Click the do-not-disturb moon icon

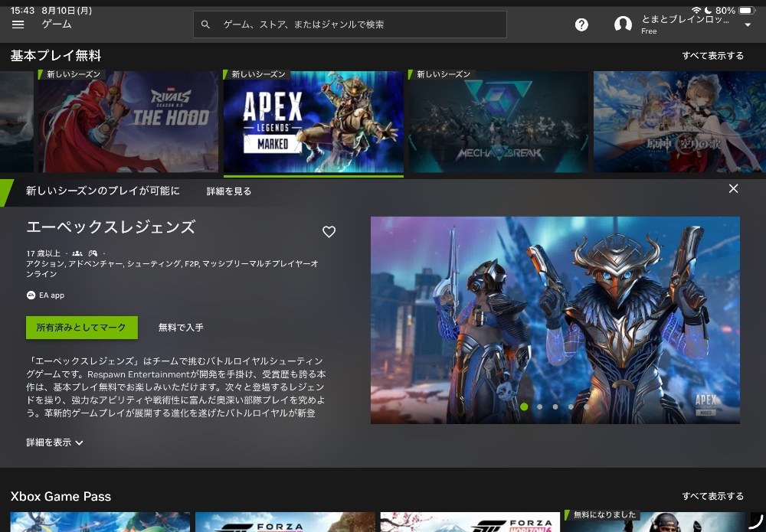coord(709,10)
